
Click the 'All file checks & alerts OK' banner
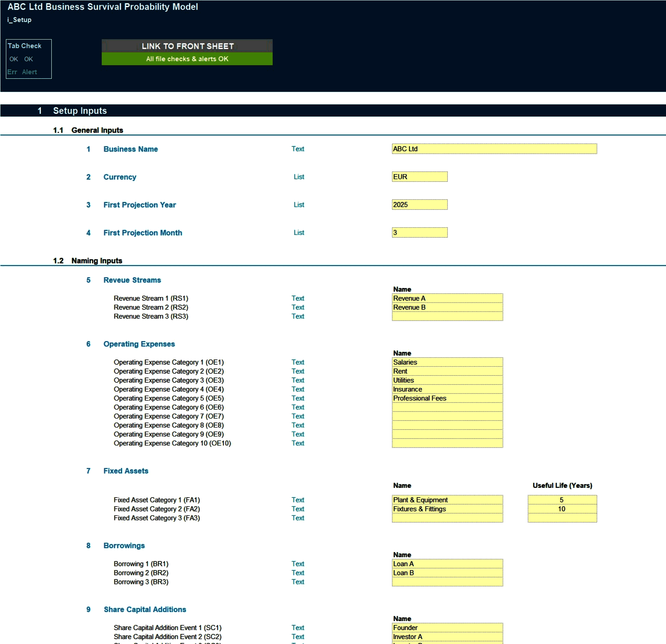pyautogui.click(x=187, y=59)
